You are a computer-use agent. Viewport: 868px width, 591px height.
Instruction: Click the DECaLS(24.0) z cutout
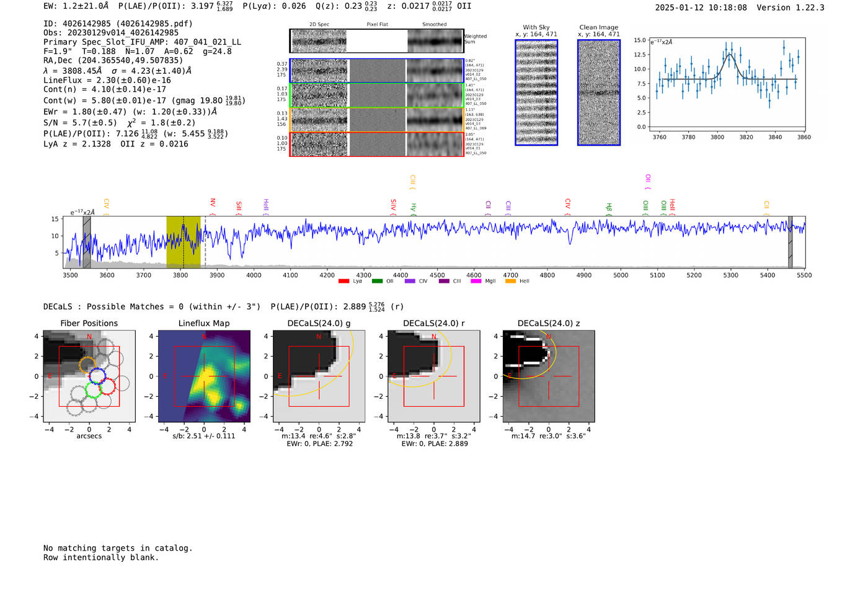(x=548, y=376)
